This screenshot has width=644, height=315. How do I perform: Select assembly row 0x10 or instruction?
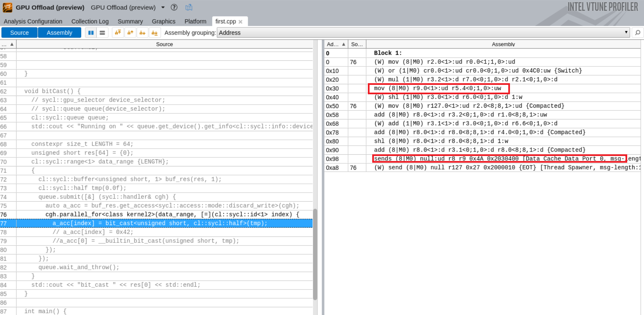(482, 71)
